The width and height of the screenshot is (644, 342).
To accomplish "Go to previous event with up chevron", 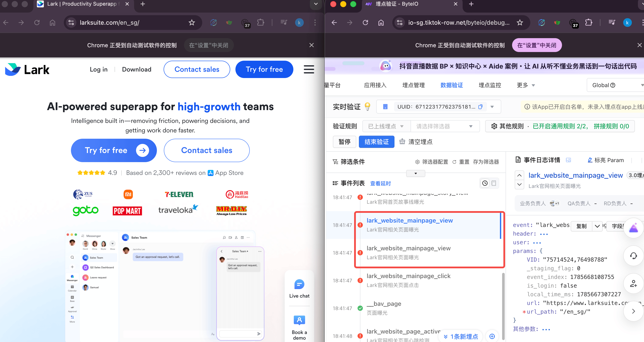I will [519, 175].
